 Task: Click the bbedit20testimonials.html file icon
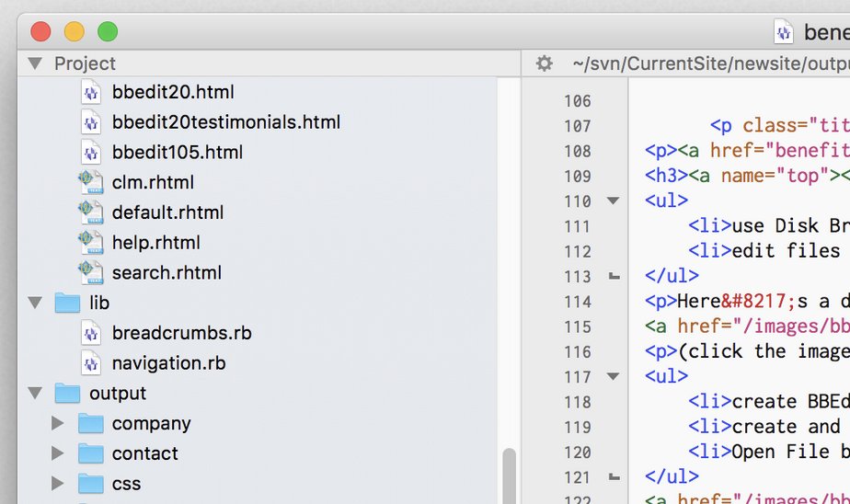pyautogui.click(x=90, y=122)
